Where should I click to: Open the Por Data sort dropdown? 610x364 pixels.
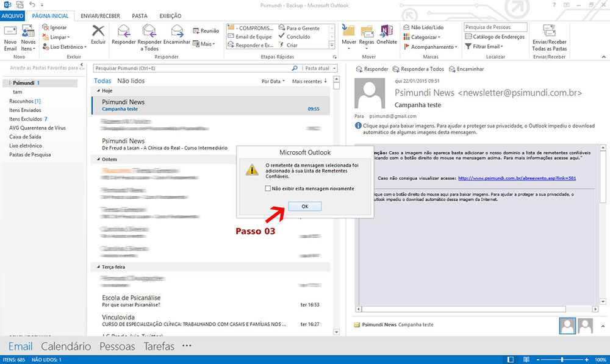coord(273,81)
